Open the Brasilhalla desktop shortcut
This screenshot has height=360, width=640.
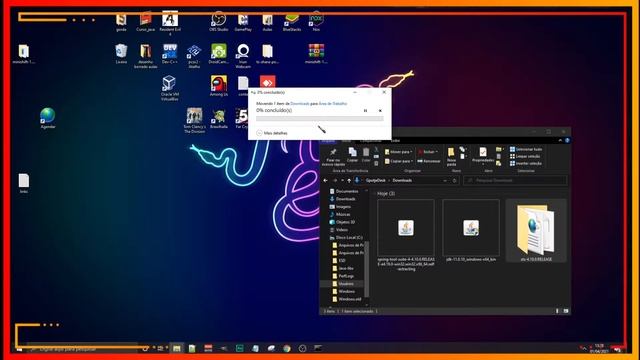click(x=218, y=118)
